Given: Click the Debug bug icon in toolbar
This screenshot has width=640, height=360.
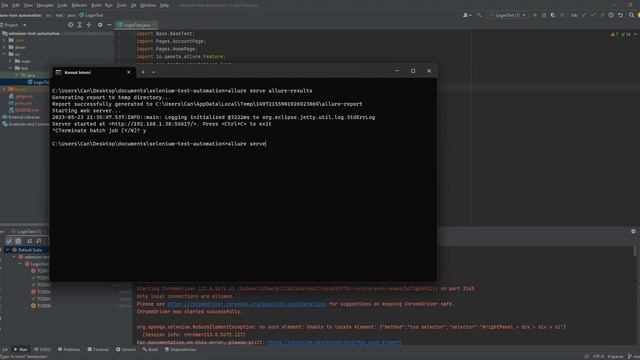Looking at the screenshot, I should [x=544, y=15].
